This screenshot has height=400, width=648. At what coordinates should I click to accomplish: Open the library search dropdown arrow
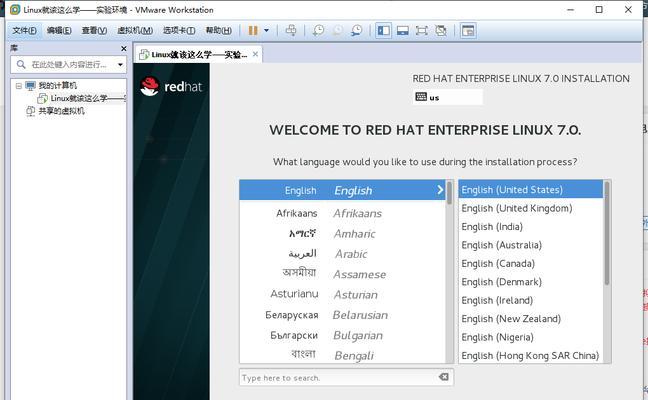[x=120, y=65]
